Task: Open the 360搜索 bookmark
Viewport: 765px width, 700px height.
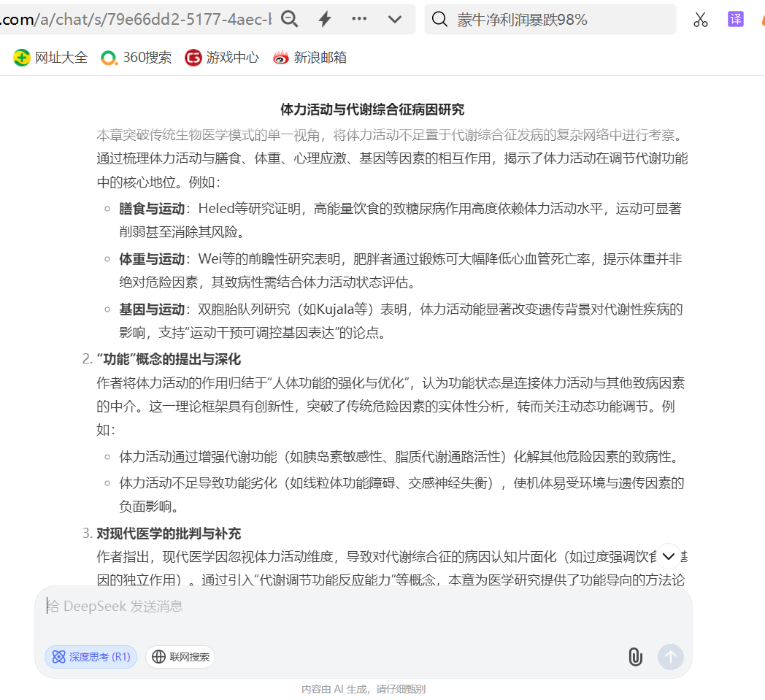Action: click(136, 58)
